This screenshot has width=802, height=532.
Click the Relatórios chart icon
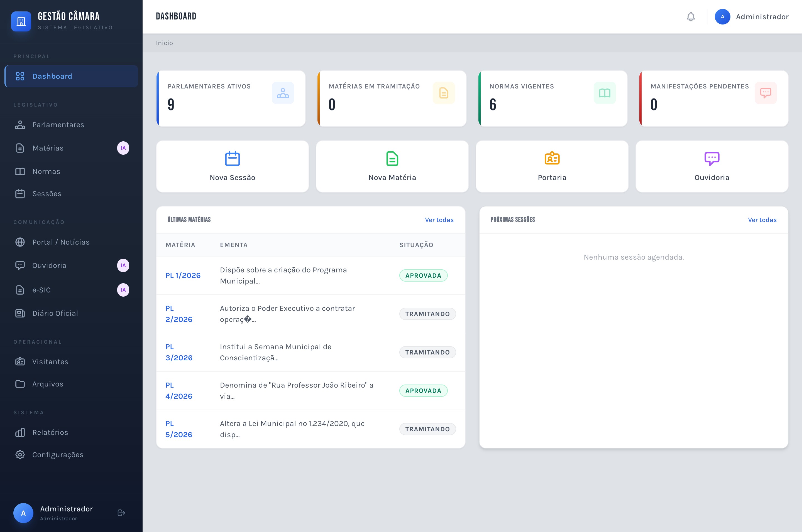pos(20,432)
